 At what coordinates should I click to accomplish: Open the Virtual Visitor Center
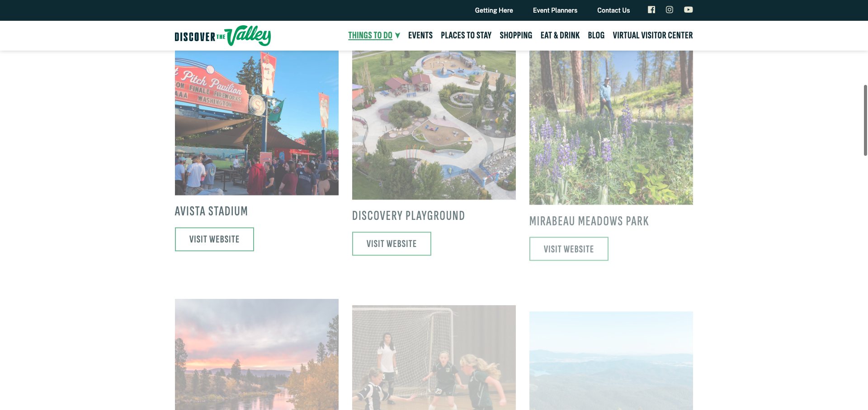click(x=653, y=35)
